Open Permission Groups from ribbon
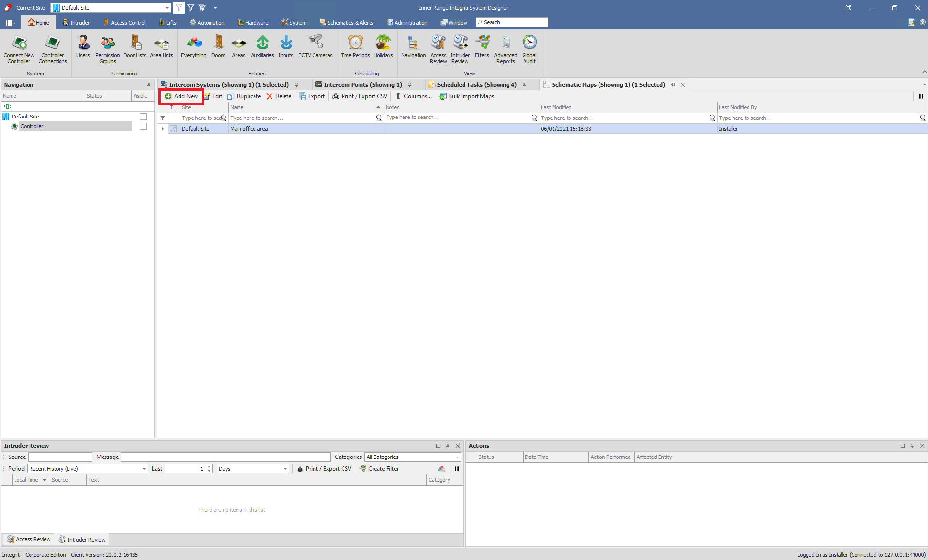Viewport: 928px width, 560px height. [x=107, y=50]
